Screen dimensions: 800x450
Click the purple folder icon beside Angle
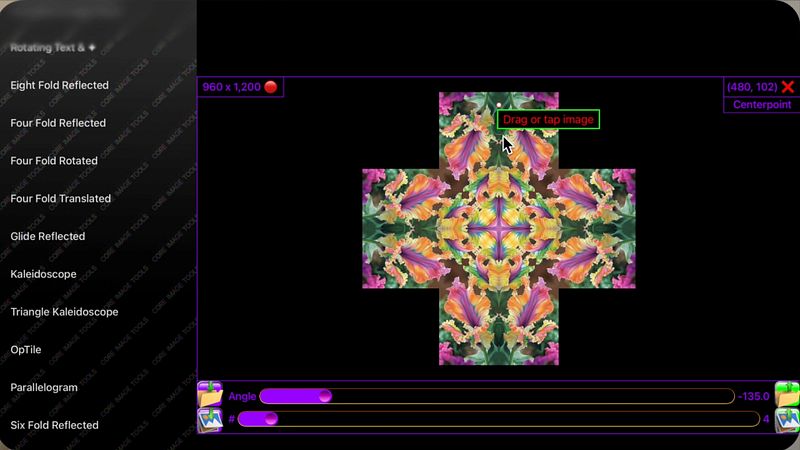(x=210, y=394)
